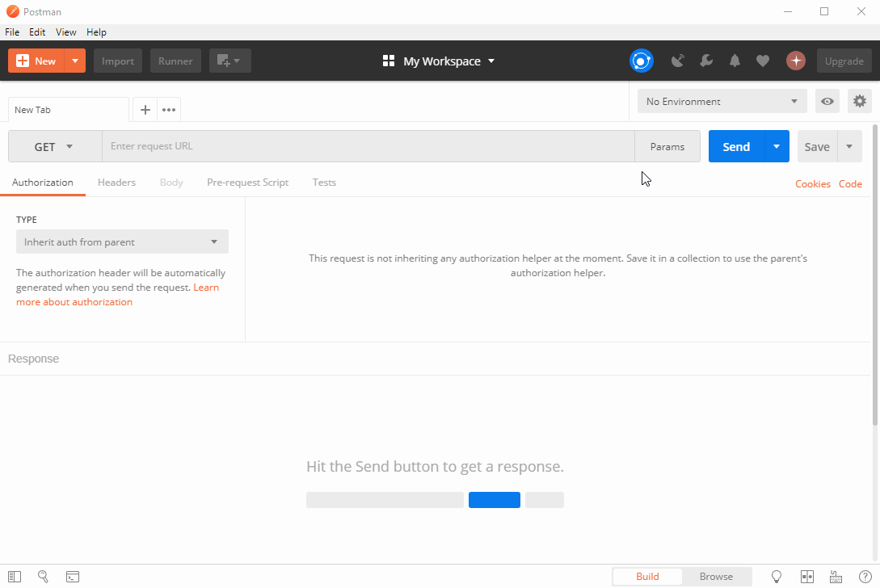Image resolution: width=880 pixels, height=588 pixels.
Task: Open the View menu
Action: 65,32
